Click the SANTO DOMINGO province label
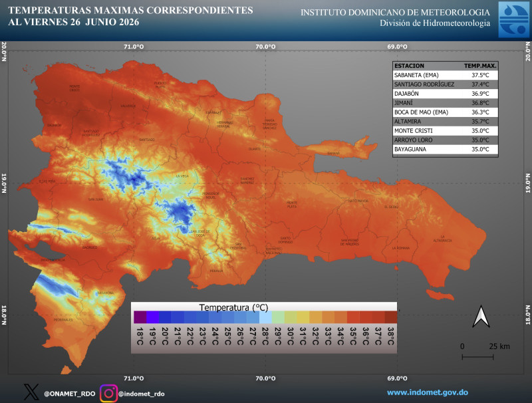This screenshot has height=403, width=532. (285, 240)
